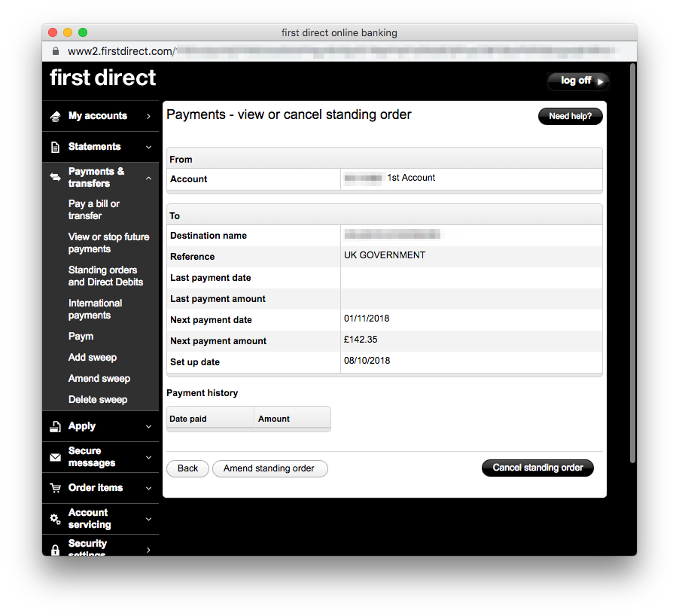
Task: Go to Pay a bill or transfer
Action: click(x=94, y=209)
